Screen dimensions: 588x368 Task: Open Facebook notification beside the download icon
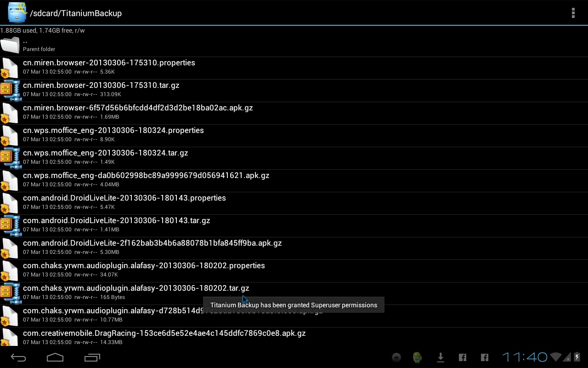coord(463,357)
